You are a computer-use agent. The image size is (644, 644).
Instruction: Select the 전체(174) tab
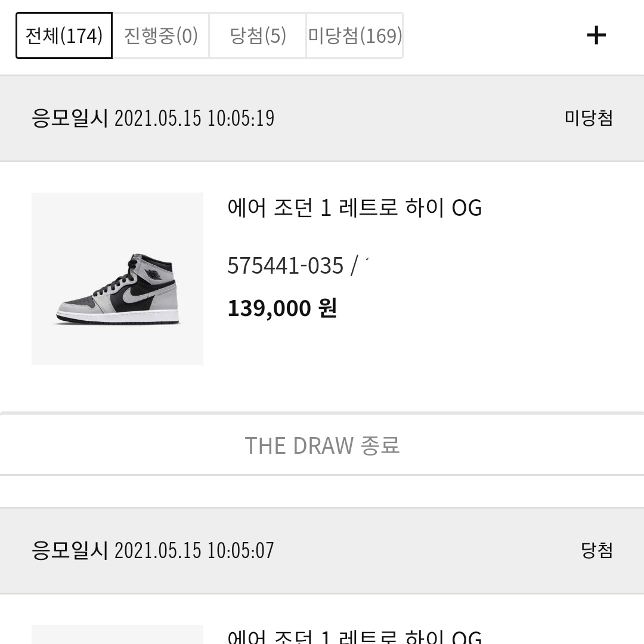[x=64, y=36]
